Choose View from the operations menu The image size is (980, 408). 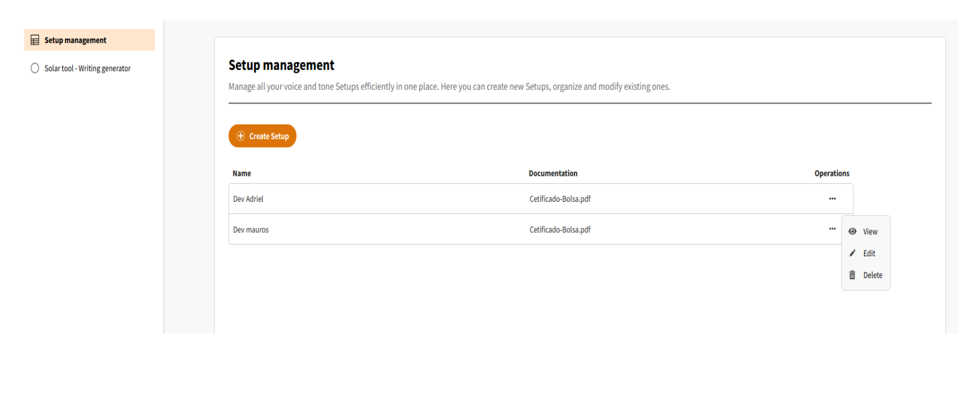(x=870, y=232)
